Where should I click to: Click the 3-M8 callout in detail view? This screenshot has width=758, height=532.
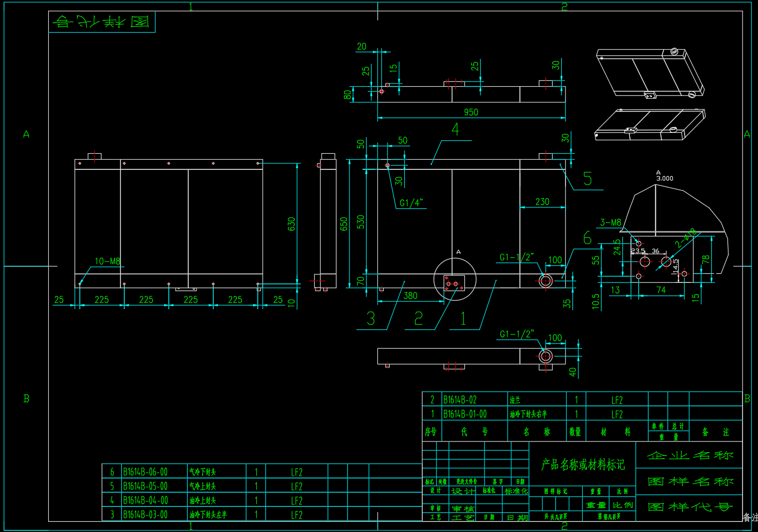pyautogui.click(x=611, y=222)
